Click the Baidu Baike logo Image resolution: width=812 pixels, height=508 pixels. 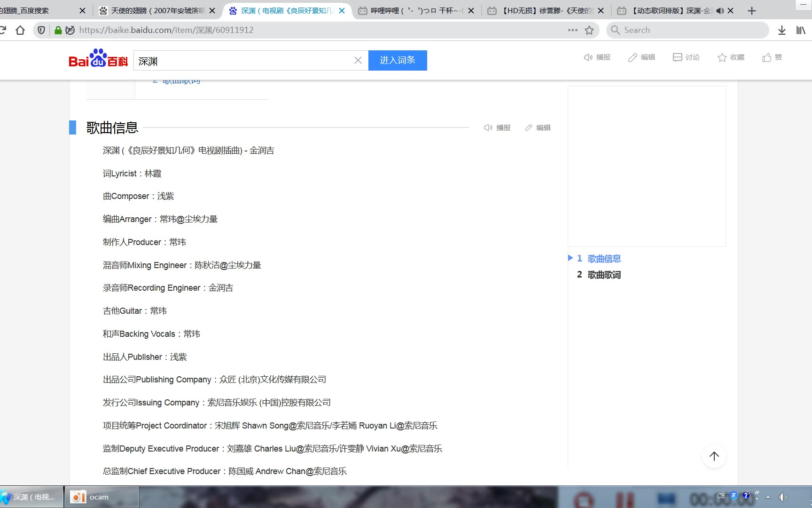coord(98,59)
